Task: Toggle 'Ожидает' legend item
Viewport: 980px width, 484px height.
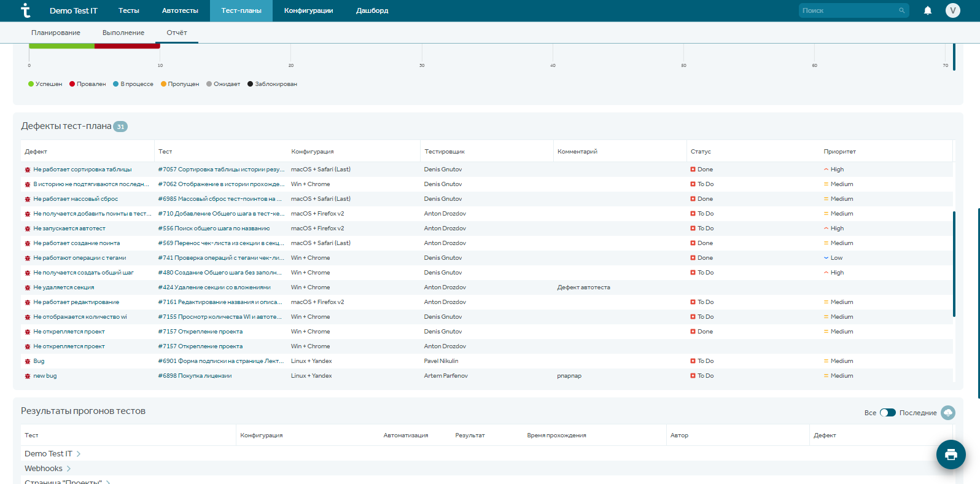Action: (x=224, y=84)
